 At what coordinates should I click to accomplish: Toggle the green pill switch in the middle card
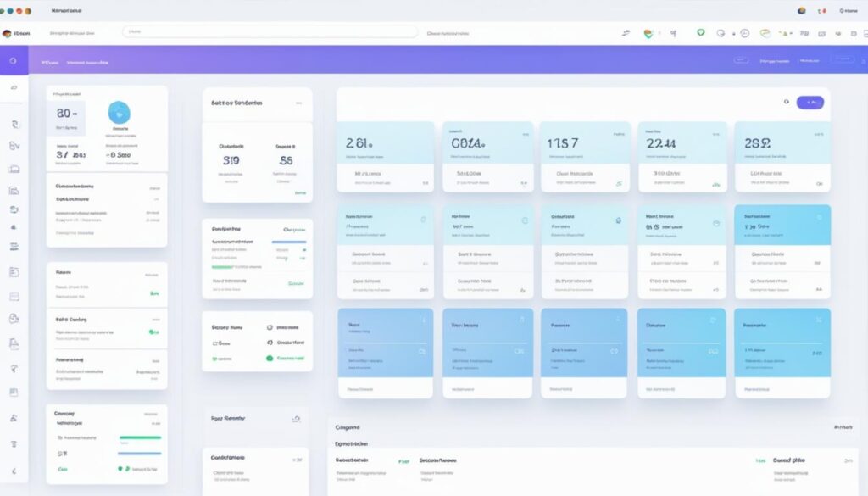270,358
